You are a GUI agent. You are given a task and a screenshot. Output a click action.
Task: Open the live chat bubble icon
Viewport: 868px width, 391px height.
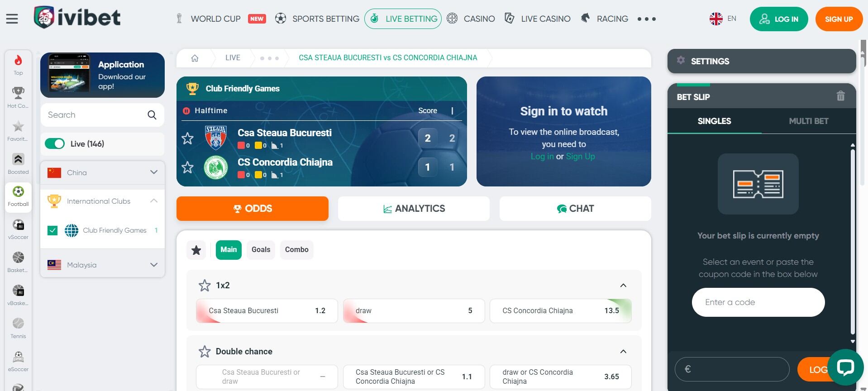(845, 367)
